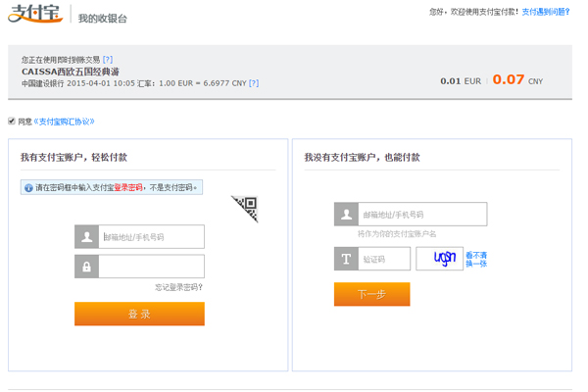Click heading 我有支付宝账户,轻松付款

coord(73,157)
